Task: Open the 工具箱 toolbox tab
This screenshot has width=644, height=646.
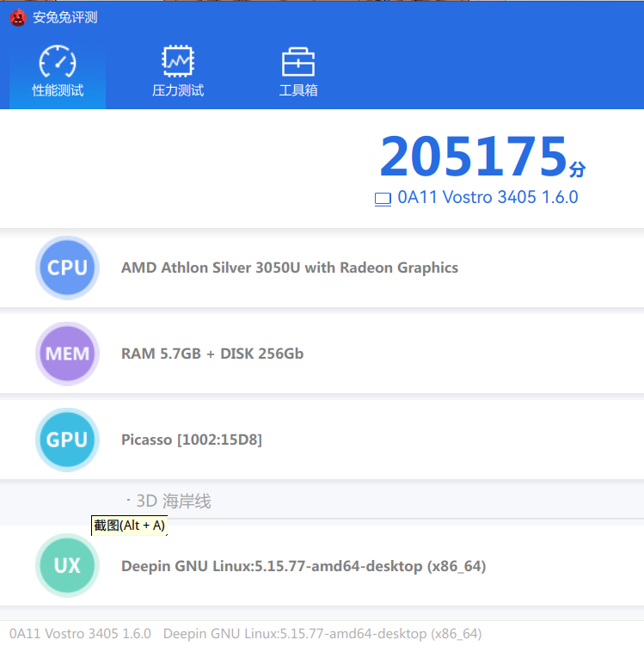Action: coord(298,72)
